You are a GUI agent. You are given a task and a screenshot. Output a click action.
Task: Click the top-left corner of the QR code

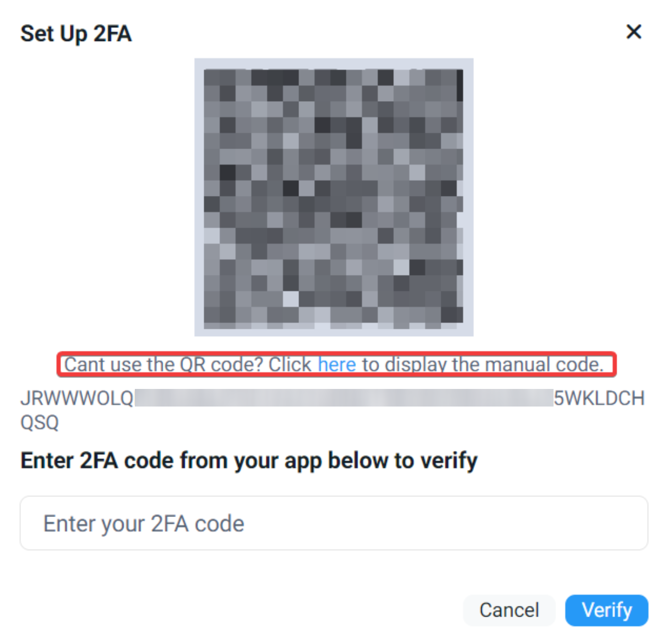click(x=211, y=76)
